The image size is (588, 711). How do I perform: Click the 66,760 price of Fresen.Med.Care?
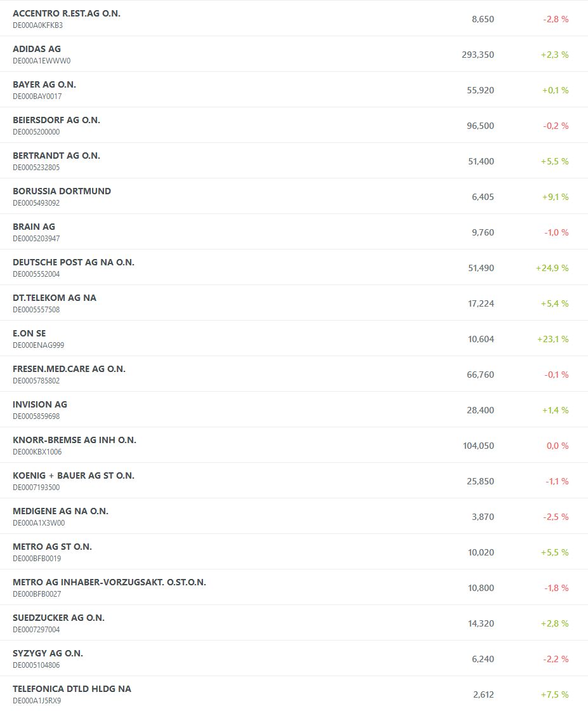pyautogui.click(x=480, y=375)
